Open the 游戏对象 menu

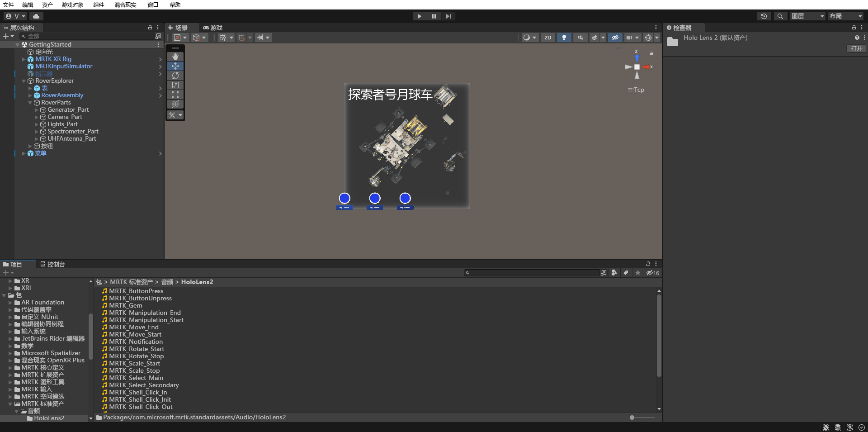pos(72,5)
